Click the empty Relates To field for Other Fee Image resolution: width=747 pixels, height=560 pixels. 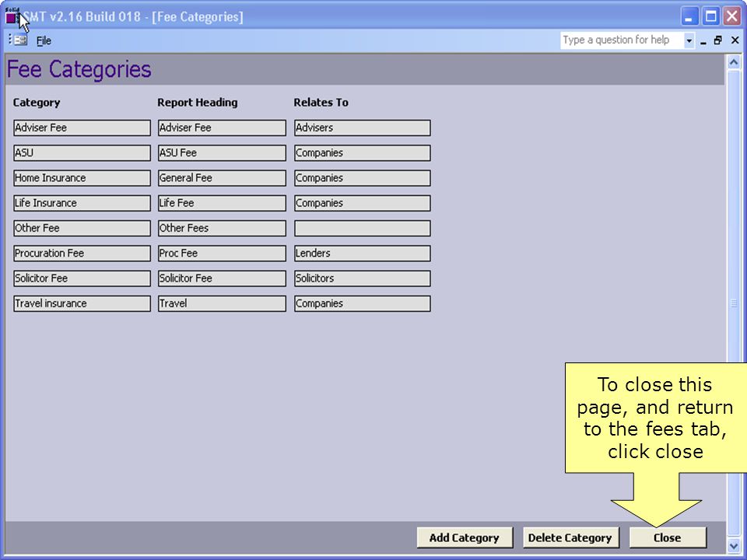(363, 228)
